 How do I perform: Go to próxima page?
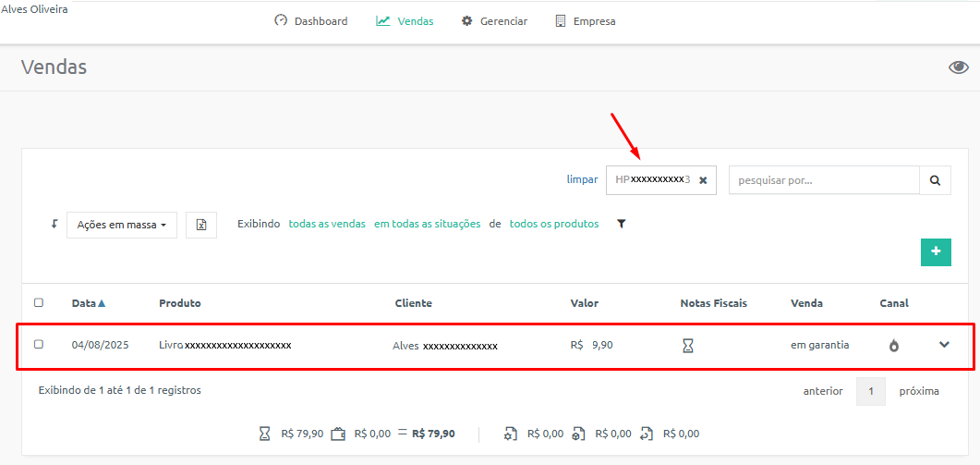coord(919,391)
